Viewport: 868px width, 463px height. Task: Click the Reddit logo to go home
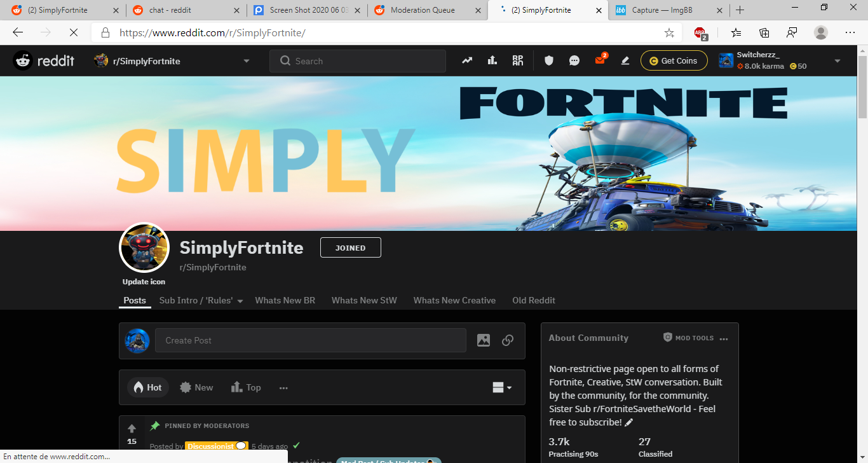pyautogui.click(x=44, y=61)
